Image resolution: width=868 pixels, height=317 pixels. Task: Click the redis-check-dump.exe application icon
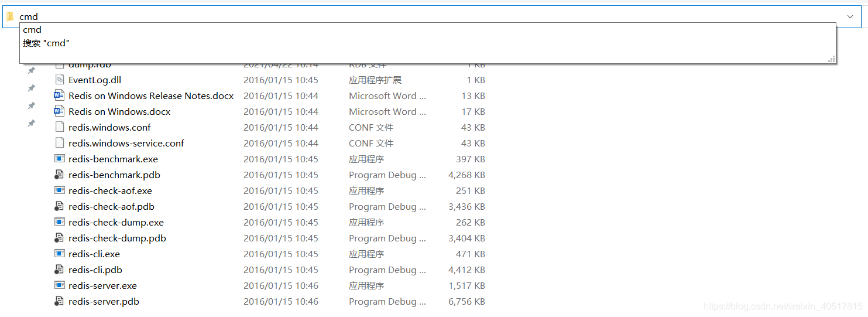(59, 222)
